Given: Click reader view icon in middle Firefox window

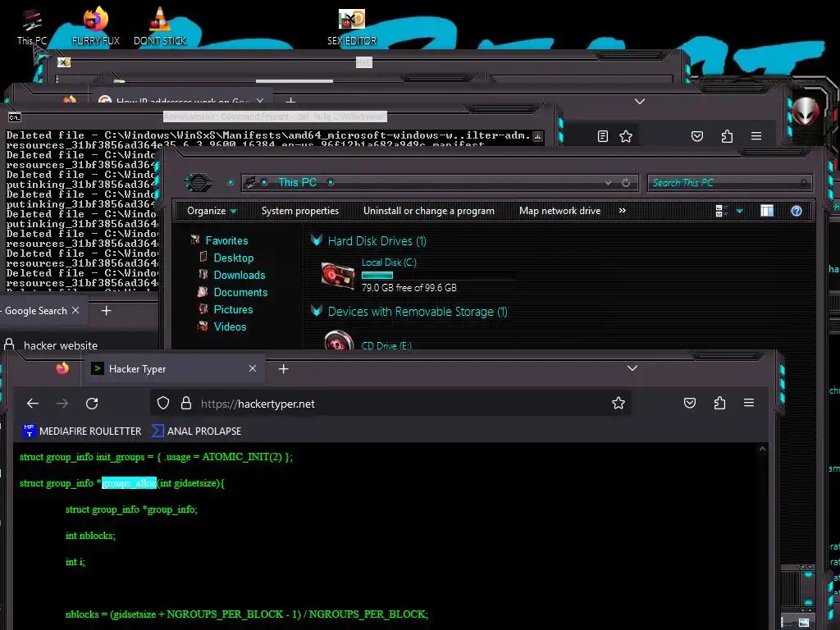Looking at the screenshot, I should [603, 136].
